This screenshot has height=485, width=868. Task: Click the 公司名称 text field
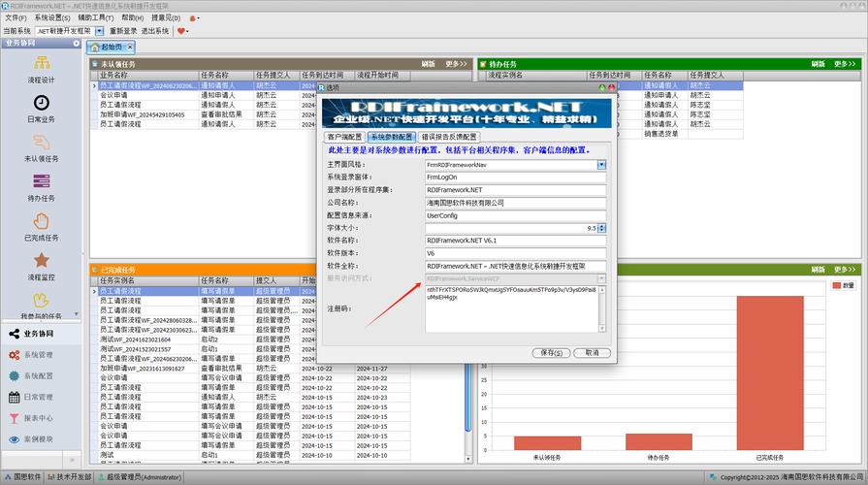[515, 203]
